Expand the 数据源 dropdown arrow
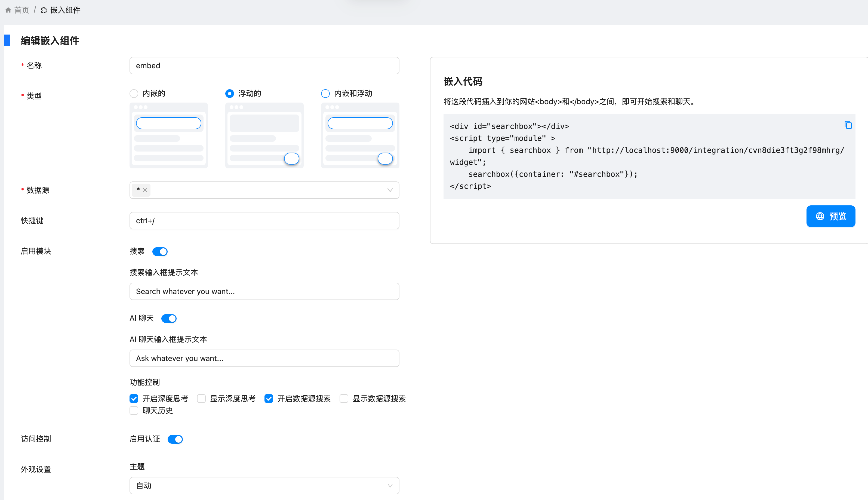 (x=390, y=190)
